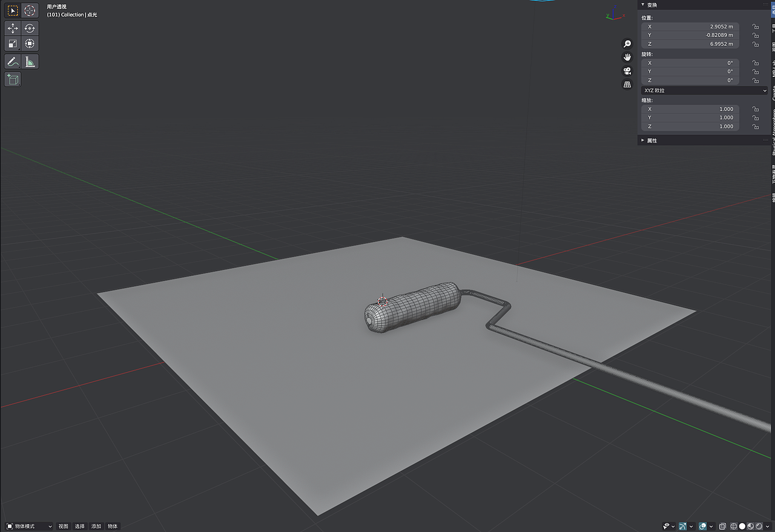Viewport: 775px width, 532px height.
Task: Activate the 3D Cursor tool
Action: pyautogui.click(x=30, y=10)
